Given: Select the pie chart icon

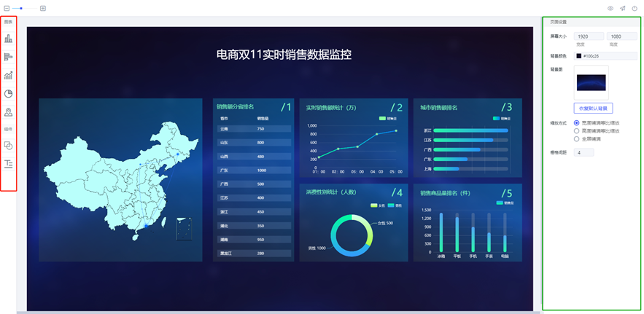Looking at the screenshot, I should click(9, 93).
